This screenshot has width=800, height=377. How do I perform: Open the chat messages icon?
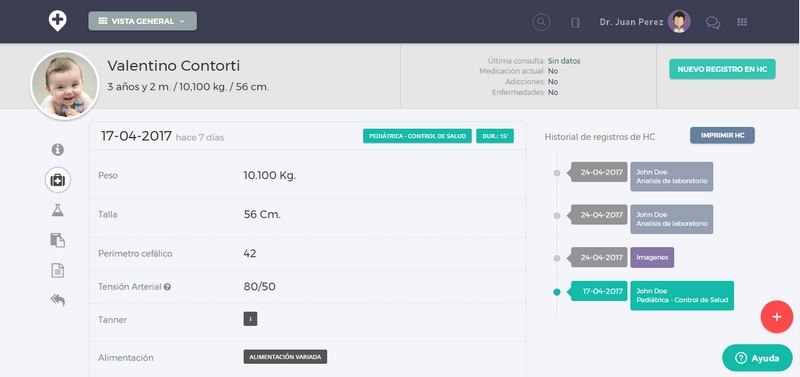[713, 22]
